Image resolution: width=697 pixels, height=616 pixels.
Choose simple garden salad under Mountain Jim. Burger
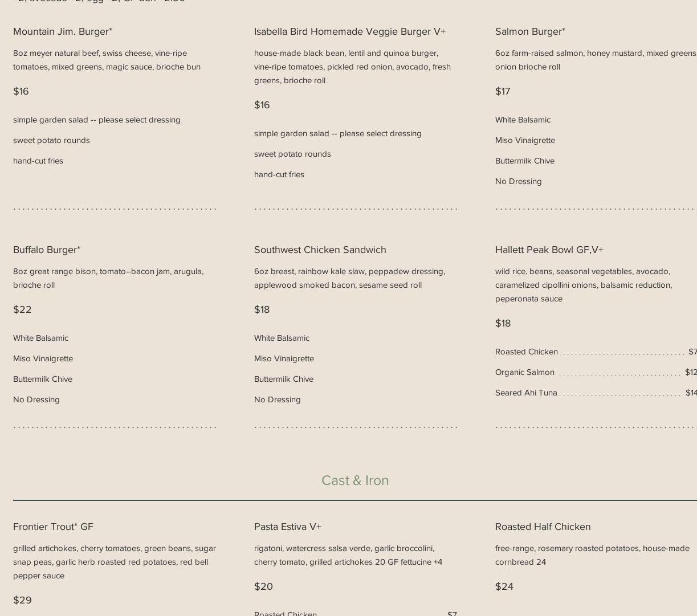point(96,120)
